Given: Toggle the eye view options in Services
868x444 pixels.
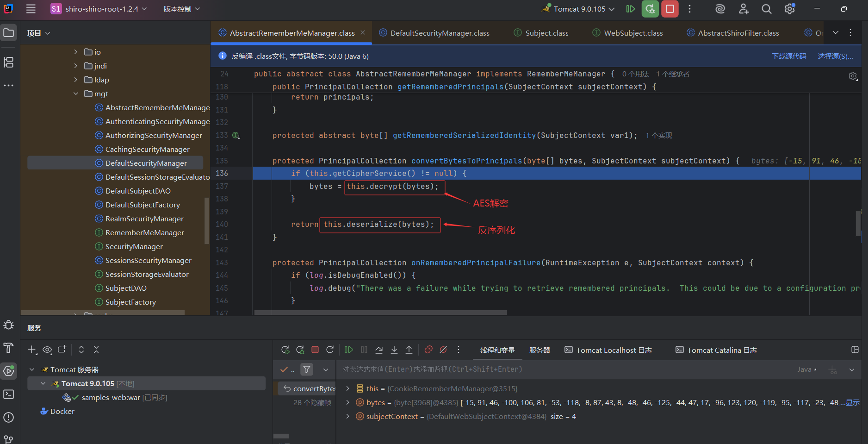Looking at the screenshot, I should coord(47,350).
